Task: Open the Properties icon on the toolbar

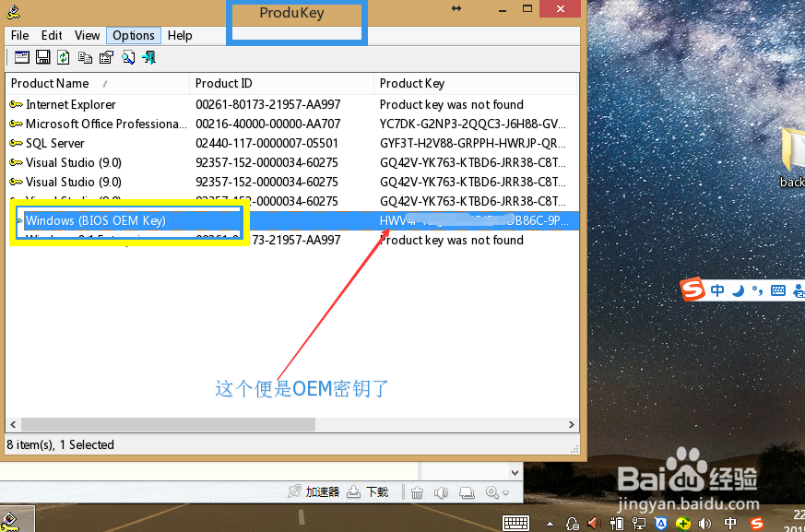Action: tap(105, 56)
